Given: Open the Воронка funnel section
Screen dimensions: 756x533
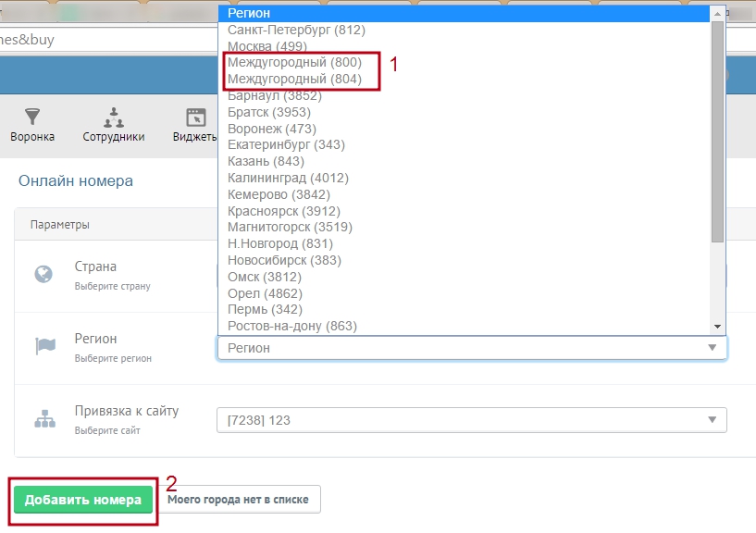Looking at the screenshot, I should (x=32, y=125).
